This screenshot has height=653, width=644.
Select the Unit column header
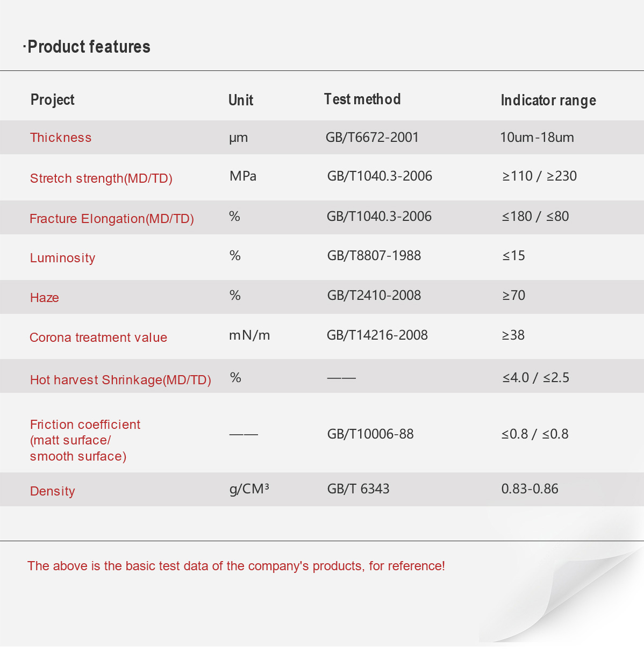tap(240, 100)
